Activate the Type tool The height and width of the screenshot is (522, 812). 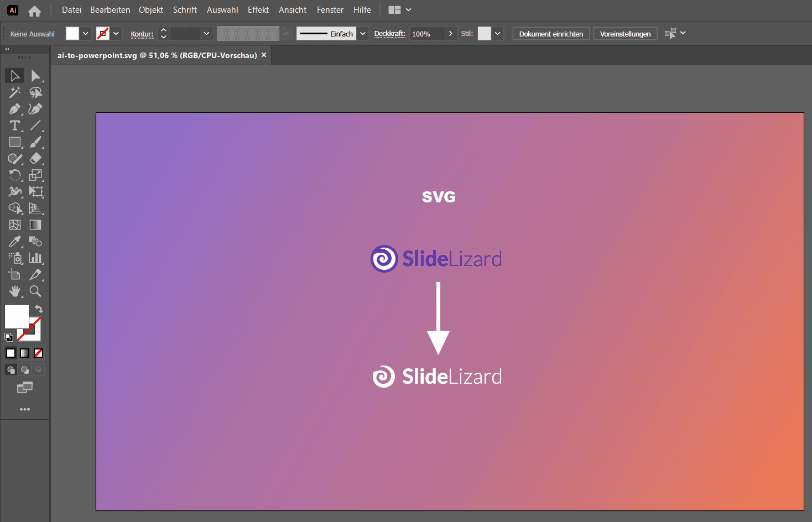click(14, 126)
